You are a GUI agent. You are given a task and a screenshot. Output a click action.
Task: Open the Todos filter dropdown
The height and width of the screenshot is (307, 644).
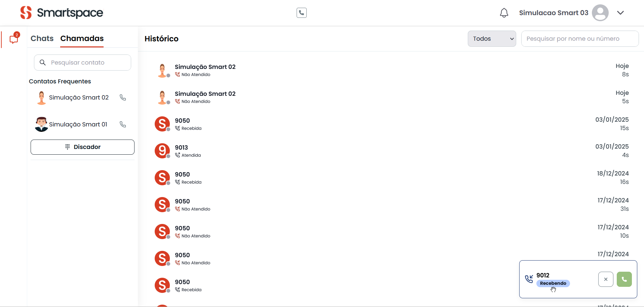492,39
